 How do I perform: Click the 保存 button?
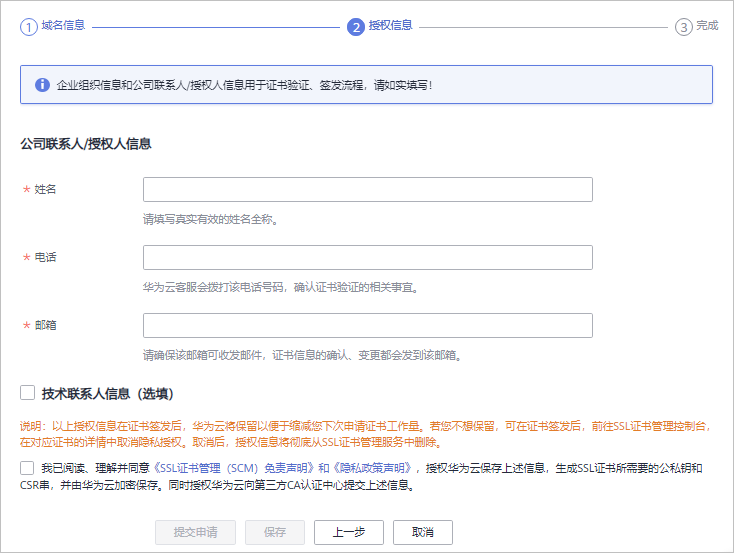[275, 532]
